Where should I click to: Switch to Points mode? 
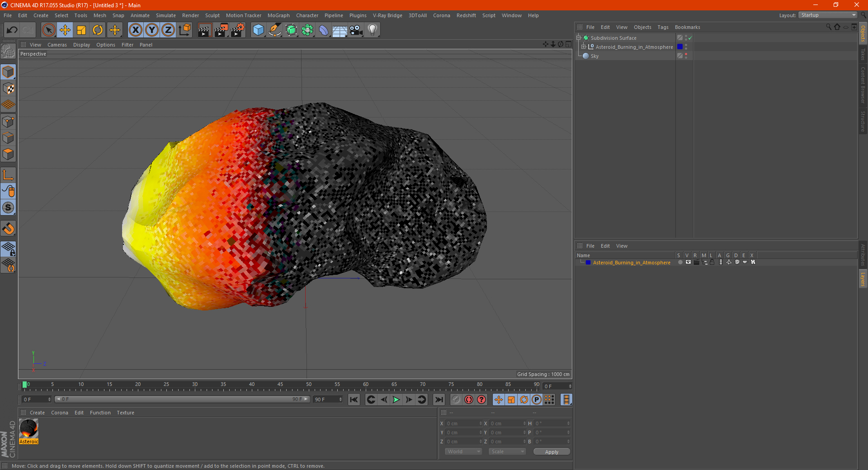(8, 122)
